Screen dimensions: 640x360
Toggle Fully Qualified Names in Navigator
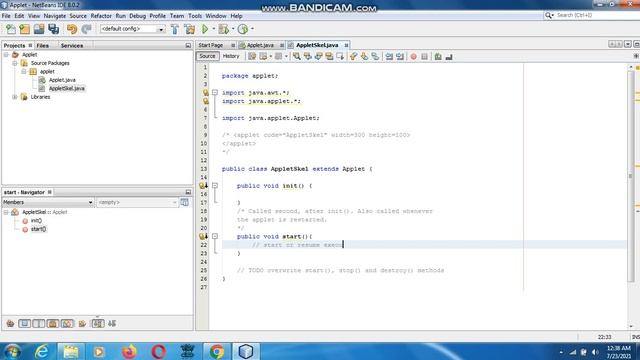[82, 324]
